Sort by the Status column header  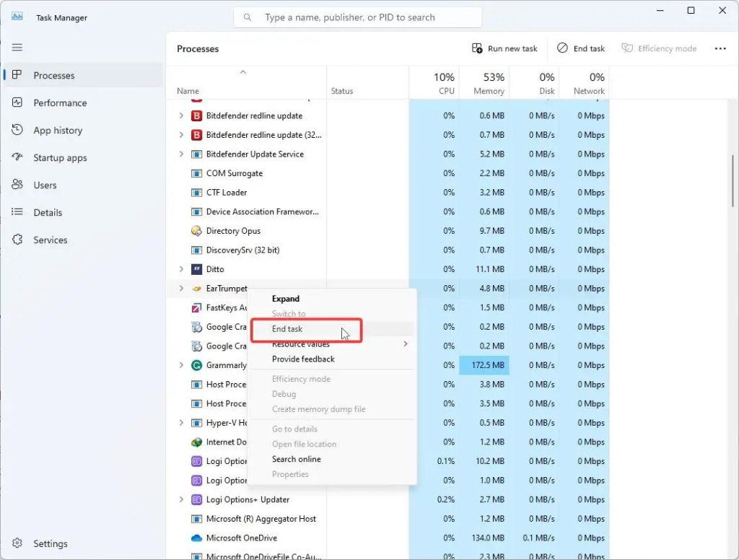click(367, 82)
